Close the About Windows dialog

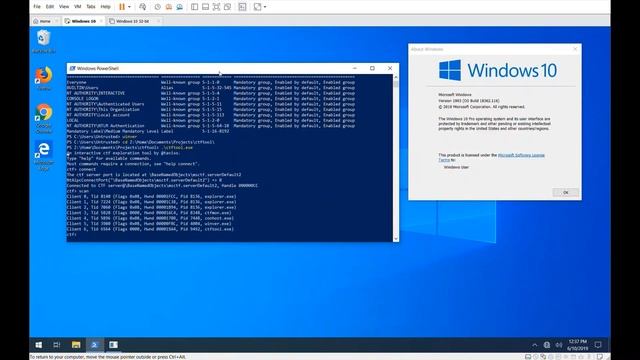[576, 49]
